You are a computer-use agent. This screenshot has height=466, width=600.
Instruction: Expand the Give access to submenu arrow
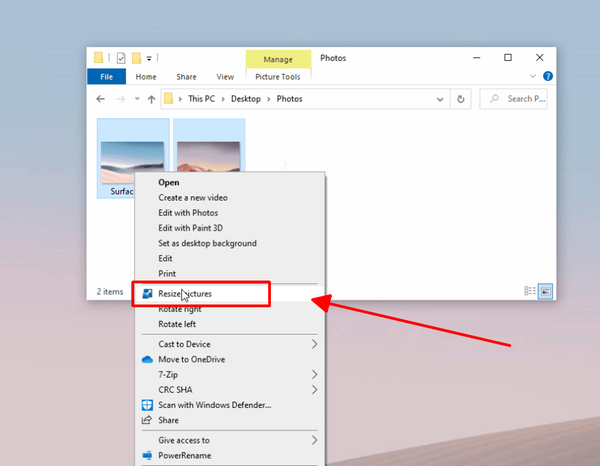[314, 440]
